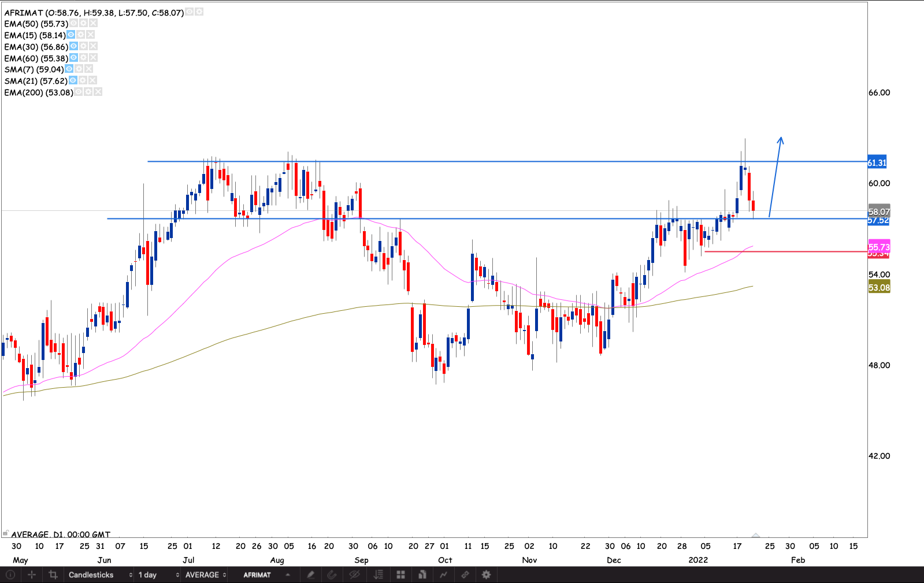
Task: Expand the AVERAGE price type dropdown
Action: click(205, 575)
